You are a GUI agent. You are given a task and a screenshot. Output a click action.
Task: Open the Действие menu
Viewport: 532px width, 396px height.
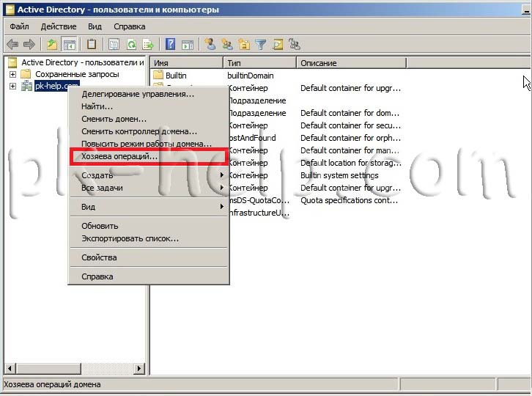click(59, 26)
